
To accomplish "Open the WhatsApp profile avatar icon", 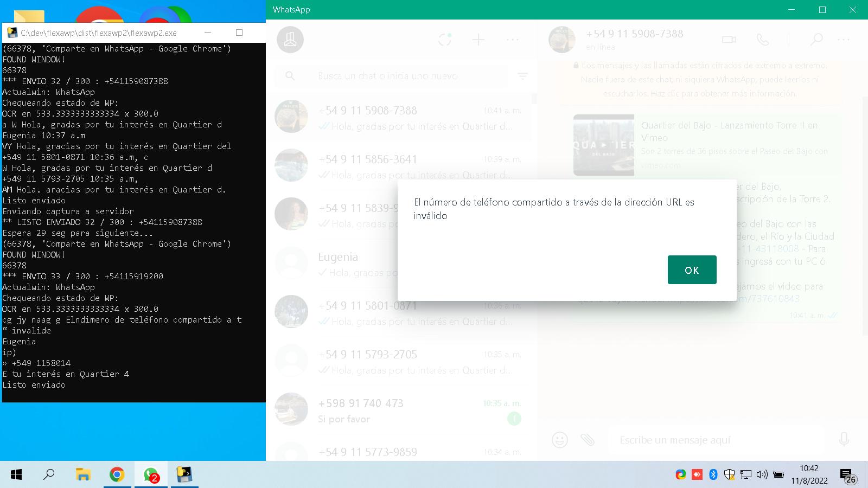I will (290, 40).
